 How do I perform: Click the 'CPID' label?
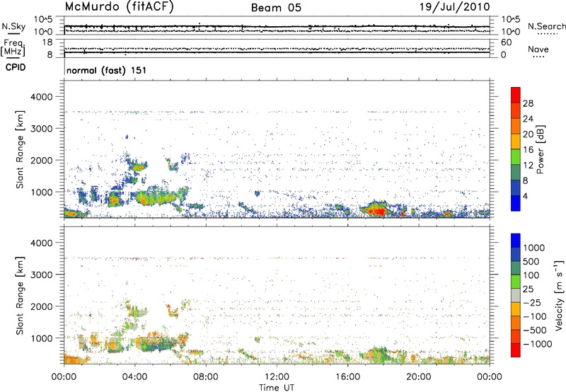pyautogui.click(x=16, y=67)
